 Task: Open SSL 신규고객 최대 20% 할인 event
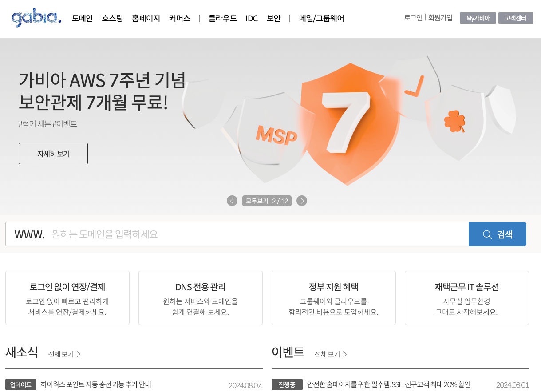click(389, 384)
